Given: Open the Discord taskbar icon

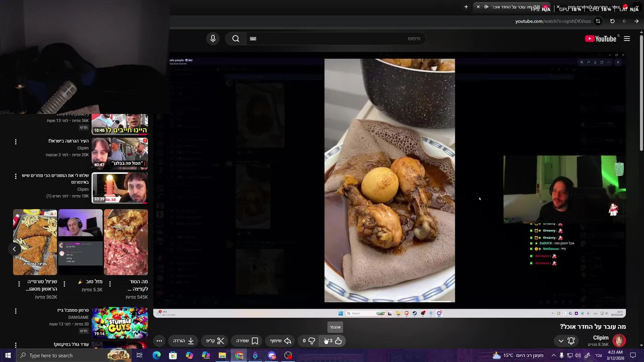Looking at the screenshot, I should pos(272,355).
